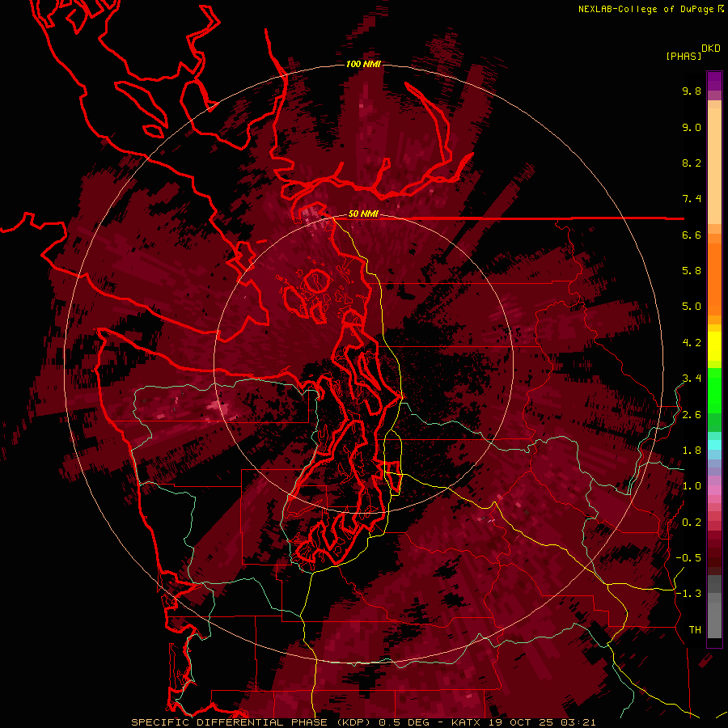Click the 0.2 value on the color scale

692,523
